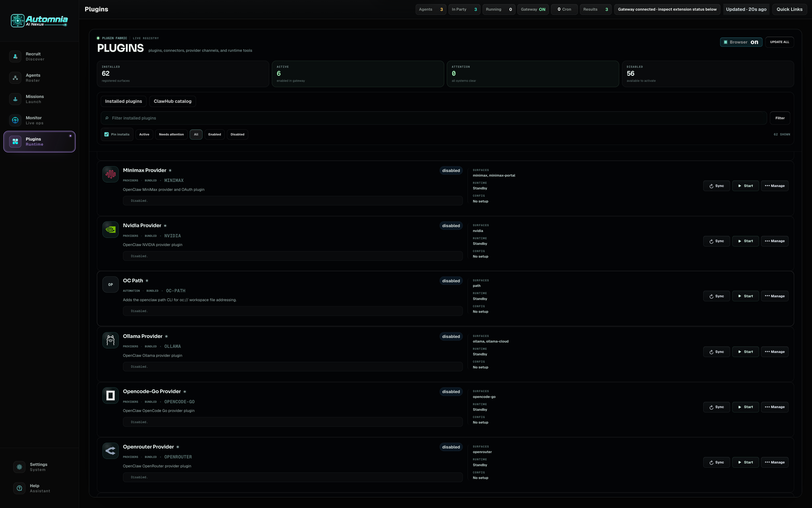812x508 pixels.
Task: Click the disabled badge on Nvidia Provider
Action: tap(451, 226)
